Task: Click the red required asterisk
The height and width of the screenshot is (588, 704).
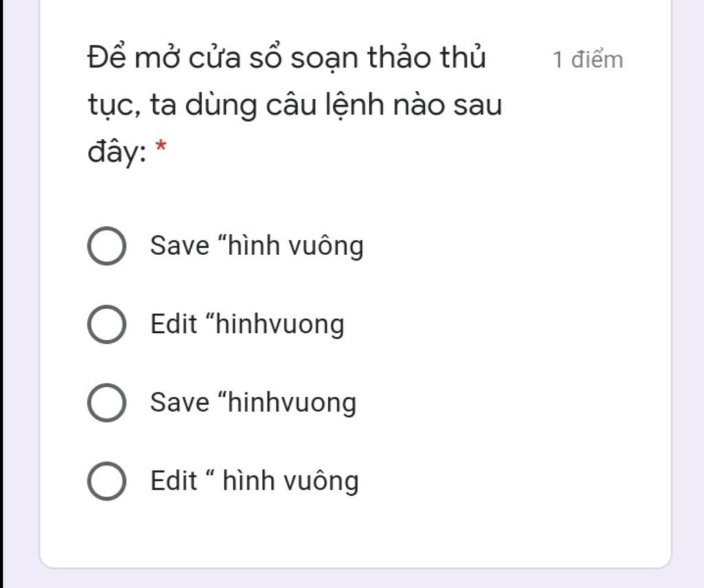Action: point(161,146)
